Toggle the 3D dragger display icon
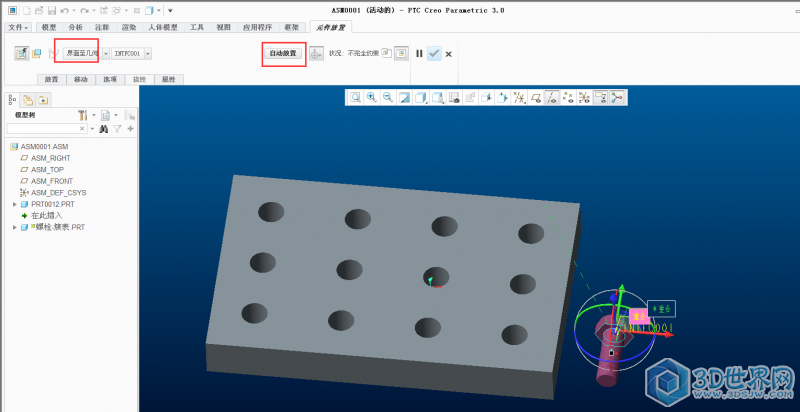800x412 pixels. coord(316,54)
